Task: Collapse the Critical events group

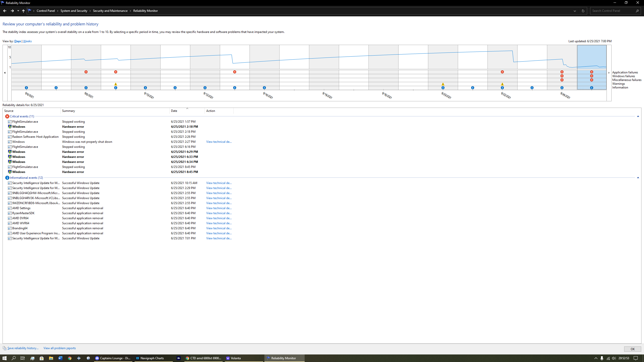Action: click(638, 116)
